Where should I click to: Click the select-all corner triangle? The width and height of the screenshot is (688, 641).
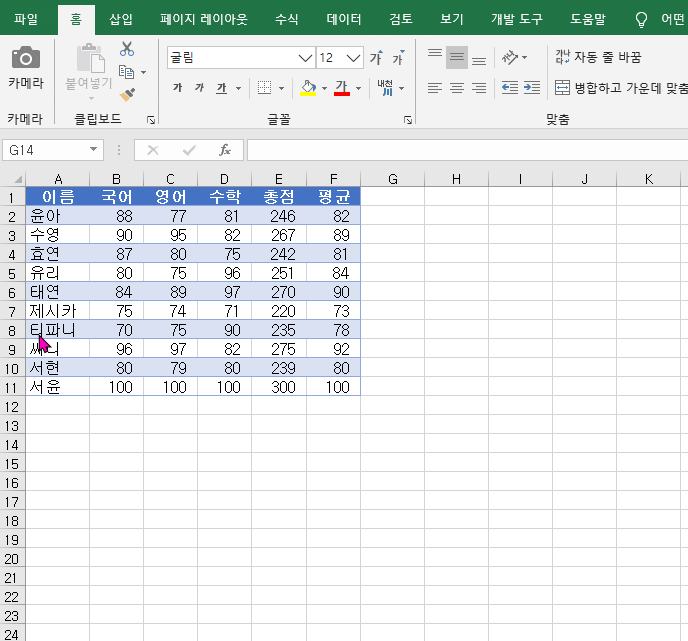click(18, 179)
